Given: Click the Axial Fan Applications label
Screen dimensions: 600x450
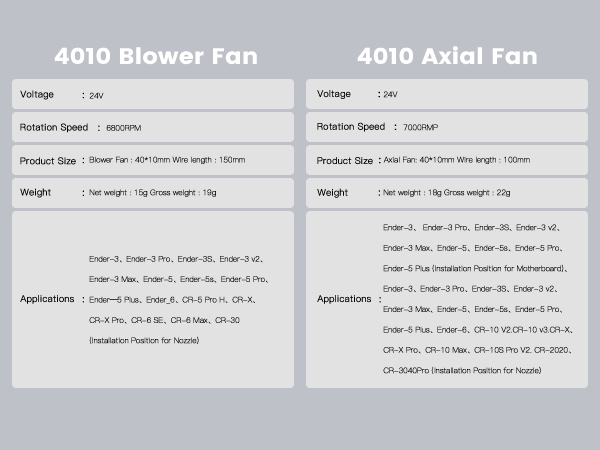Looking at the screenshot, I should (343, 299).
